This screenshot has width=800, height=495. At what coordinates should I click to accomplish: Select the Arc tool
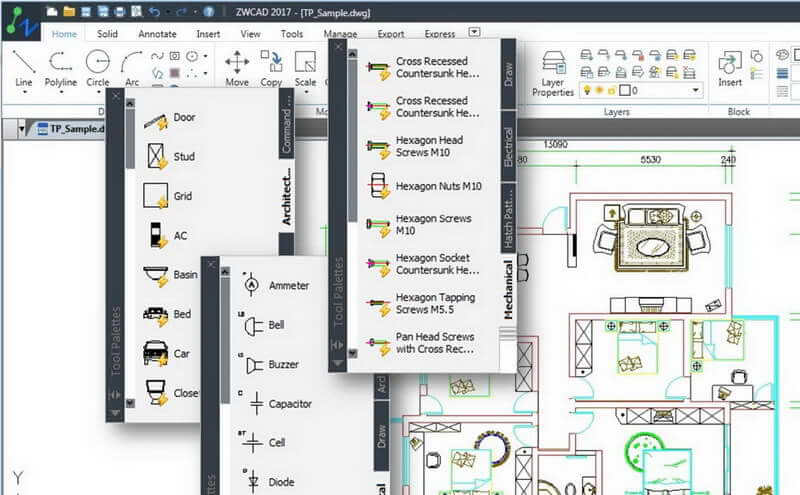coord(132,67)
